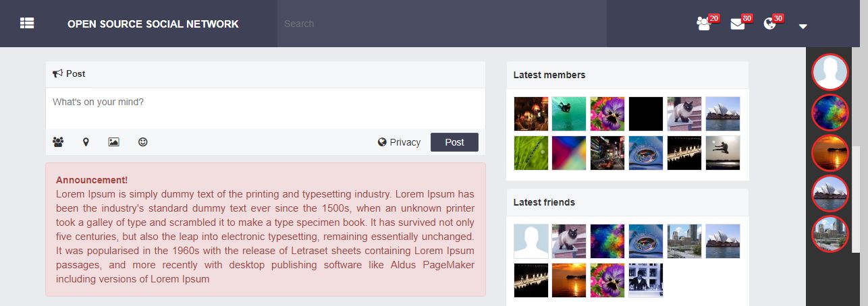Open notifications globe icon with 30 badge

[769, 24]
